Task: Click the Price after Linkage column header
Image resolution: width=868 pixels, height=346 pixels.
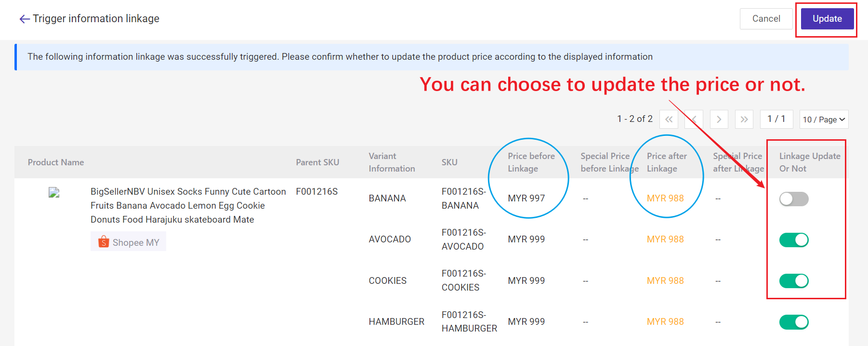Action: 667,162
